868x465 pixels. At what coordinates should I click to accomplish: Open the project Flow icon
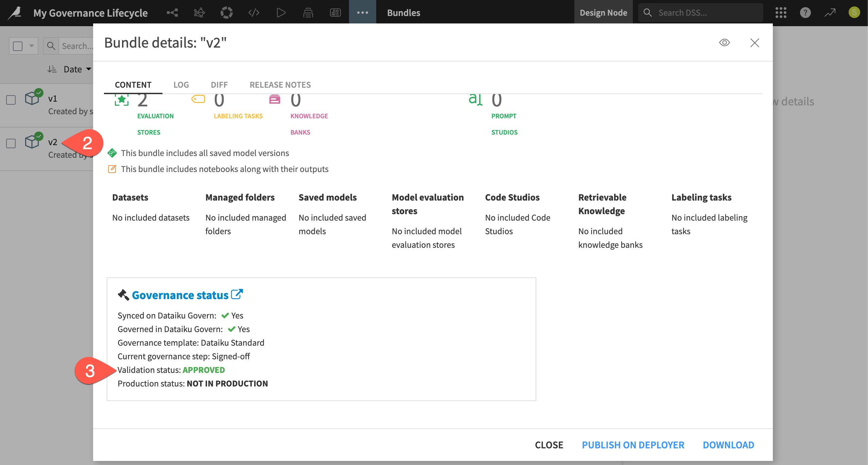173,12
